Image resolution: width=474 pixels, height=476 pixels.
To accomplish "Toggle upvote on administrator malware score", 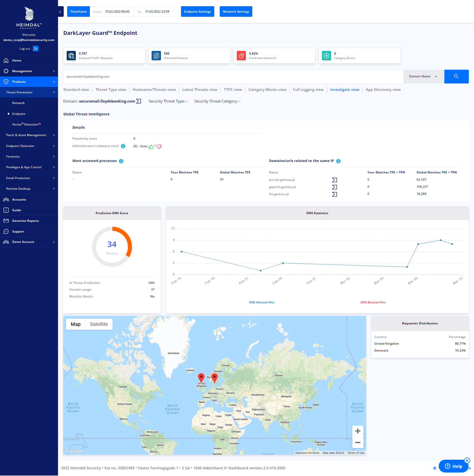I will tap(151, 146).
